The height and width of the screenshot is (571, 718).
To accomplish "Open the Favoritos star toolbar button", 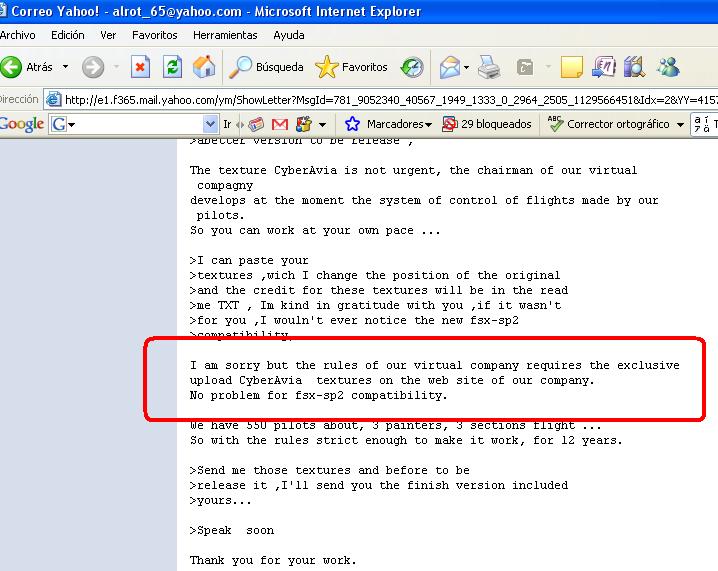I will coord(351,68).
